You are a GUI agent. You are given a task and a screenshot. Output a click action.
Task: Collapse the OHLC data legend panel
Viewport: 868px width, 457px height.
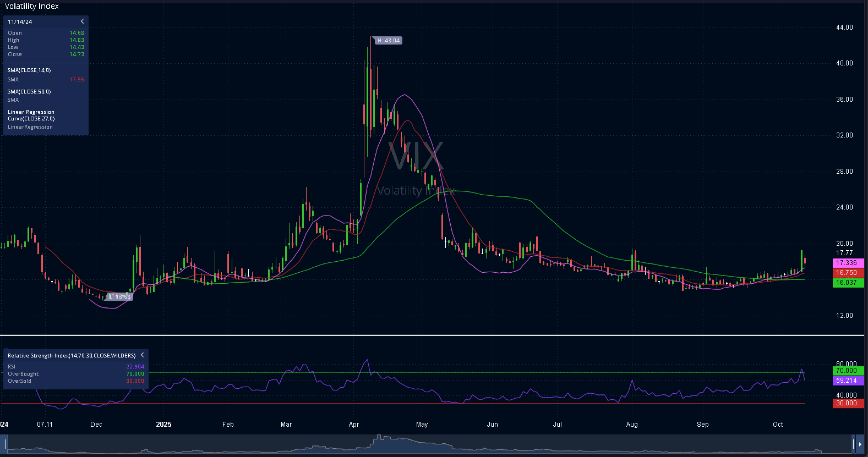pyautogui.click(x=83, y=21)
